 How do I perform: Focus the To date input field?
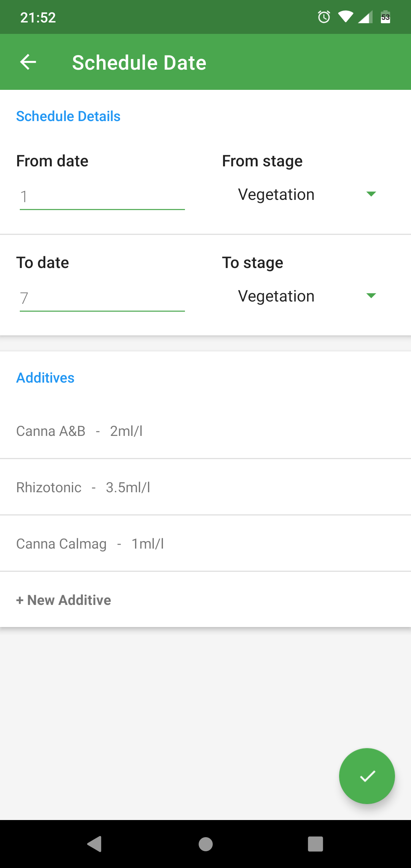pyautogui.click(x=102, y=298)
